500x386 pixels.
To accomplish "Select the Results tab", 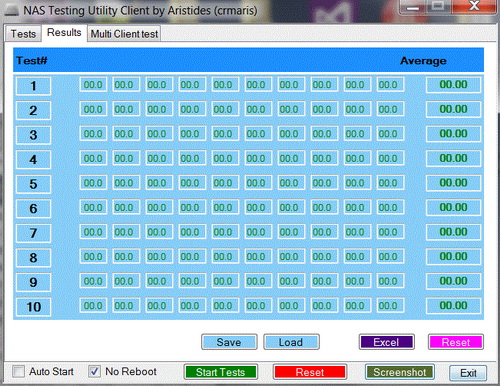I will click(x=64, y=33).
